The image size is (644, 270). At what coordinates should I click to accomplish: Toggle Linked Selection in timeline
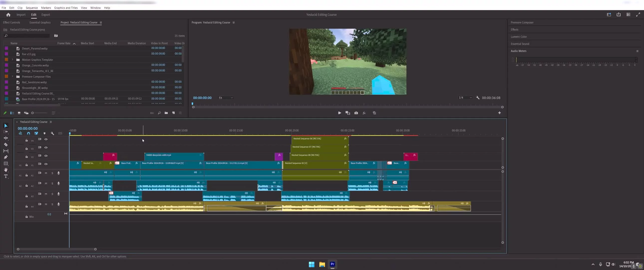pyautogui.click(x=36, y=133)
